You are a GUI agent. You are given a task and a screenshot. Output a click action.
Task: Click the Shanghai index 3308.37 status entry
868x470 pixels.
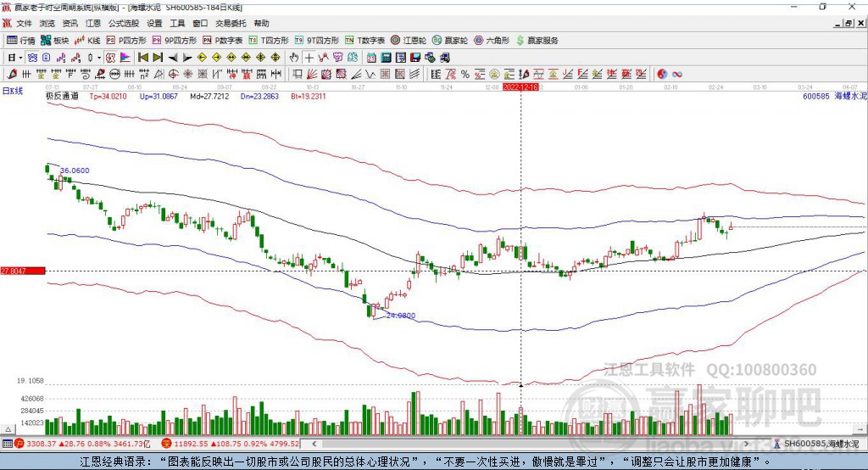82,444
